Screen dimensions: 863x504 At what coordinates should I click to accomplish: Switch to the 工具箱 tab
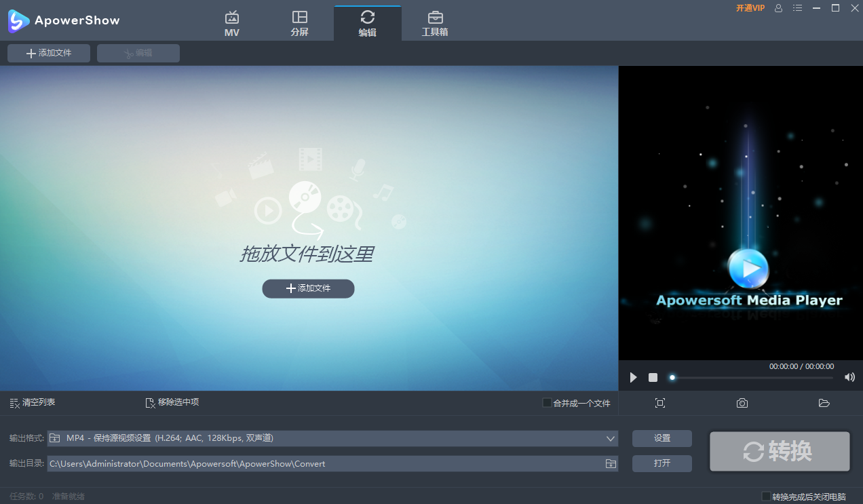coord(435,22)
